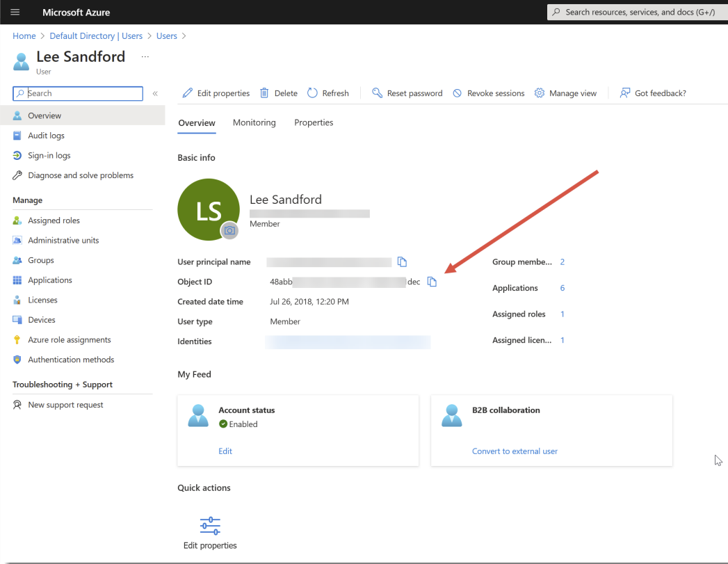Click Convert to external user
The width and height of the screenshot is (728, 564).
[x=515, y=451]
